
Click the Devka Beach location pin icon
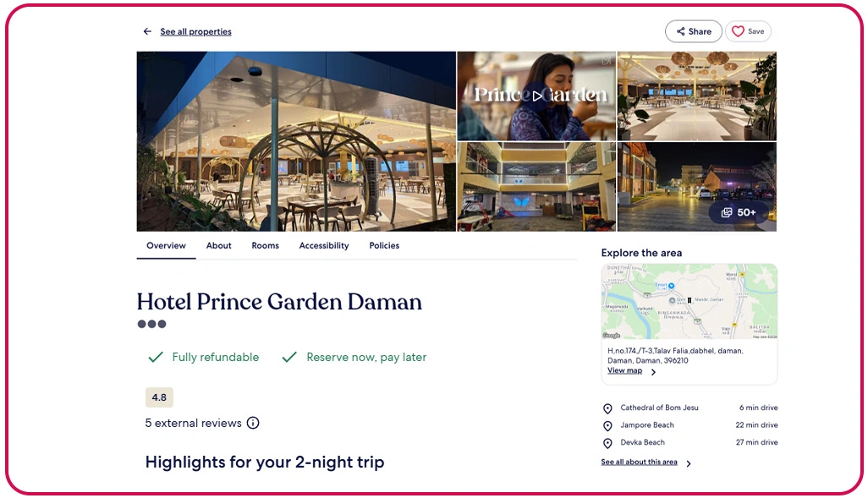[607, 443]
